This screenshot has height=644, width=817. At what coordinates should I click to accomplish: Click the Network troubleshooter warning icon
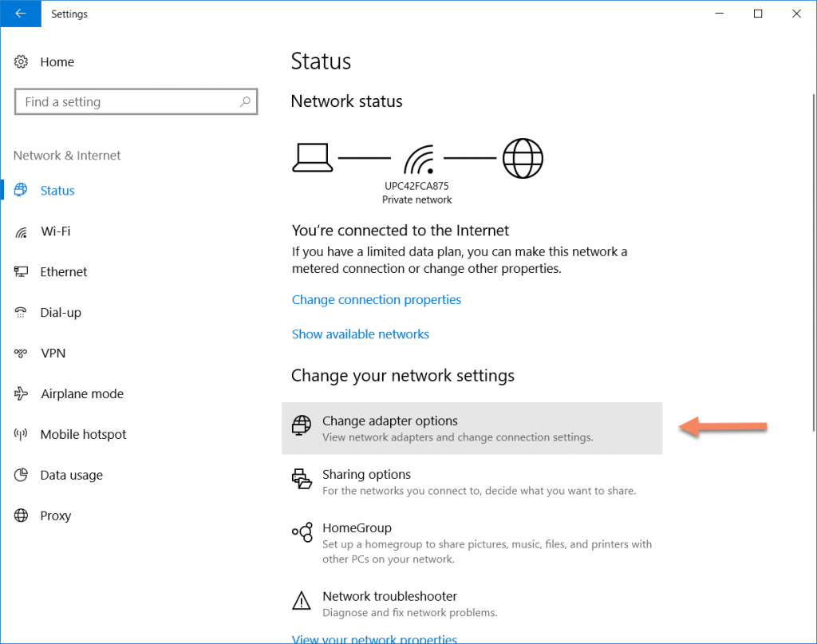coord(301,601)
